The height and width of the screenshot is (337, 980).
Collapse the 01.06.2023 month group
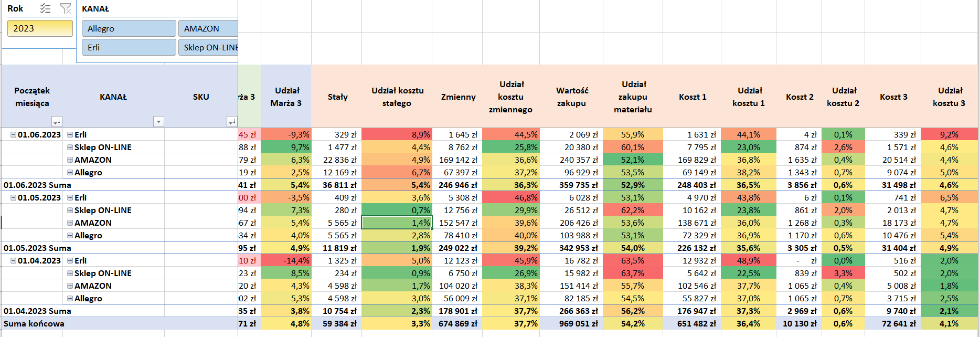coord(13,135)
